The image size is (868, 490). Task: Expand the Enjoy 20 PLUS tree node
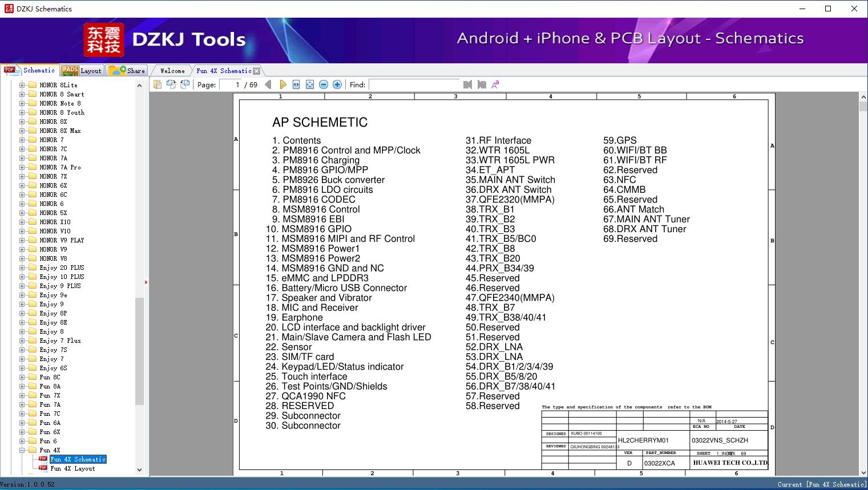[22, 268]
